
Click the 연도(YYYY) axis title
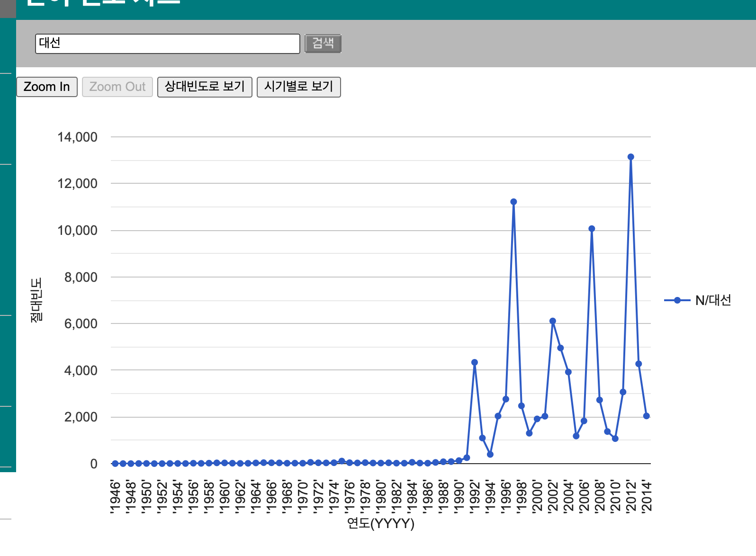[381, 523]
